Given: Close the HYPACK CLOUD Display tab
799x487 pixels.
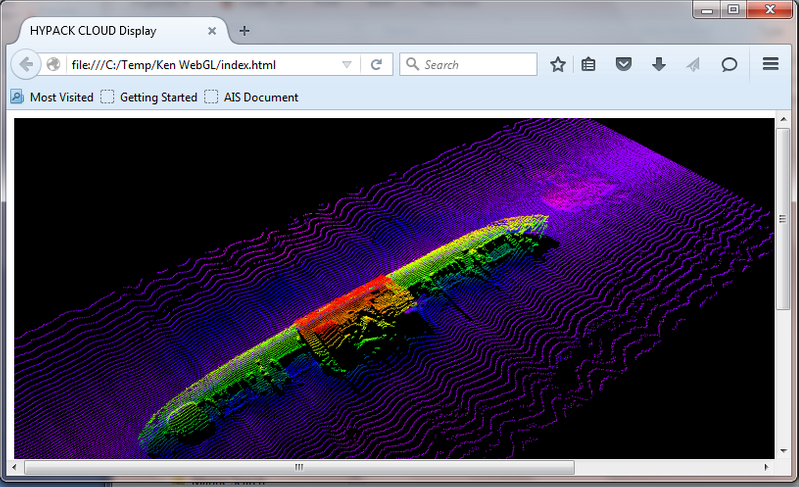Looking at the screenshot, I should [x=212, y=30].
